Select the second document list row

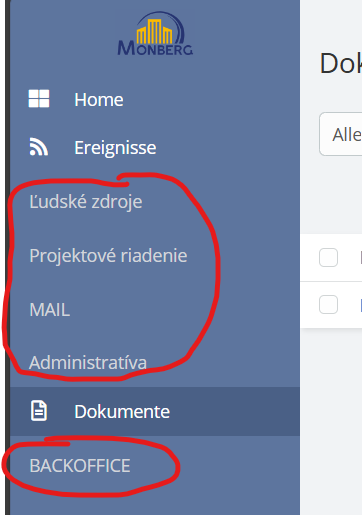coord(331,305)
